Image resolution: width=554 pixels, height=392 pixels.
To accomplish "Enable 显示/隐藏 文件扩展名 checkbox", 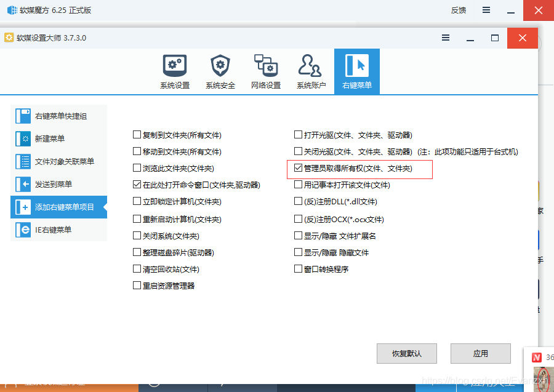I will point(298,235).
